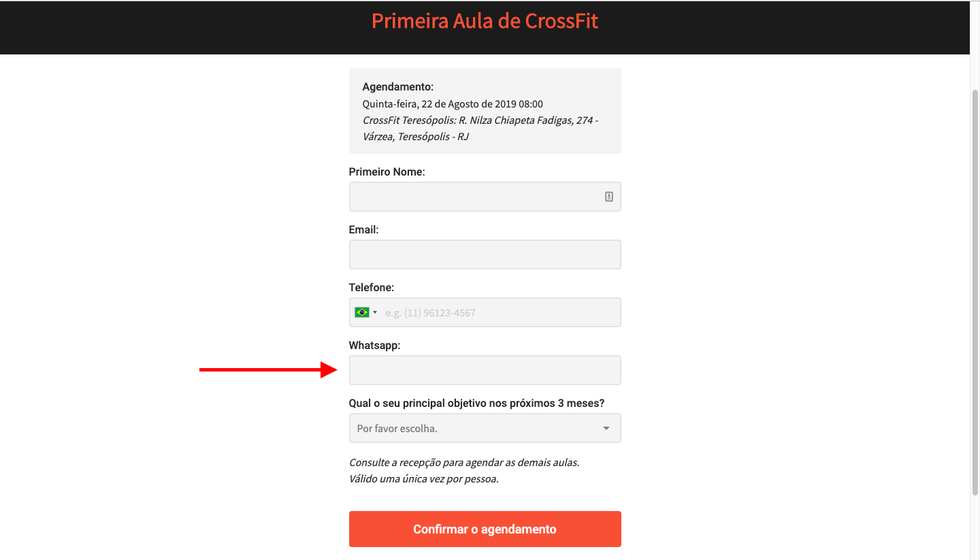Focus the Whatsapp input field
This screenshot has height=560, width=980.
pos(485,370)
